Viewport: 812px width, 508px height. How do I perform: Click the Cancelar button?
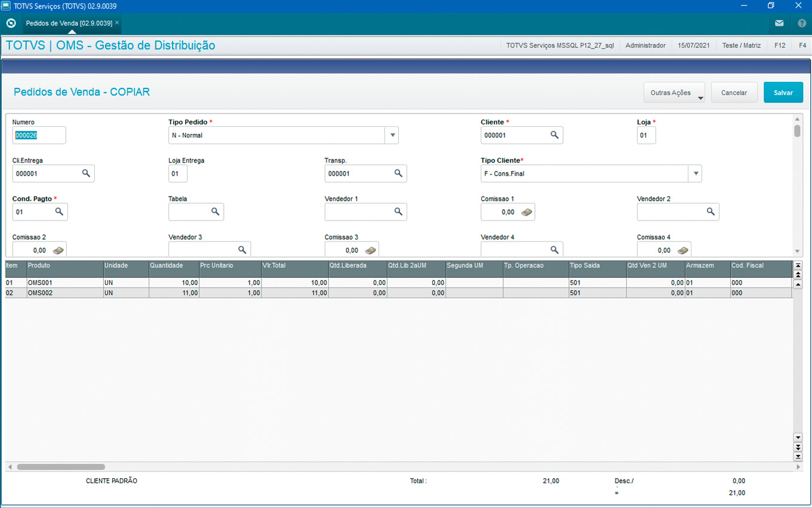[734, 93]
